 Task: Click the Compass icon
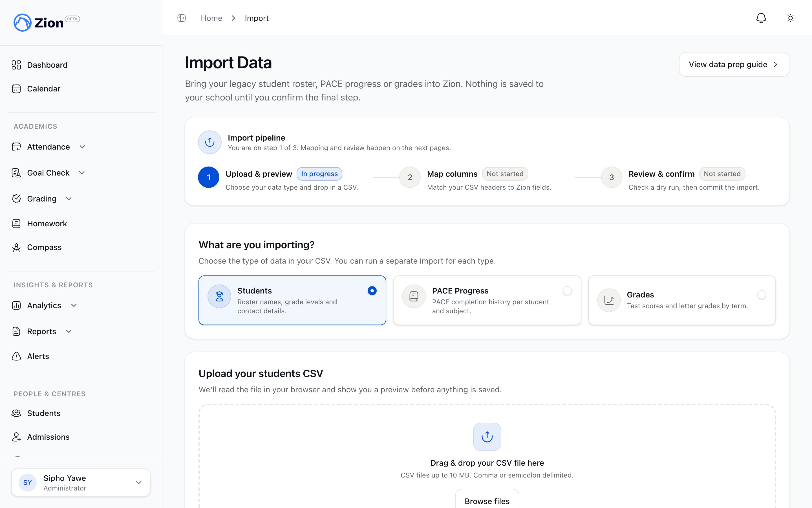(16, 247)
